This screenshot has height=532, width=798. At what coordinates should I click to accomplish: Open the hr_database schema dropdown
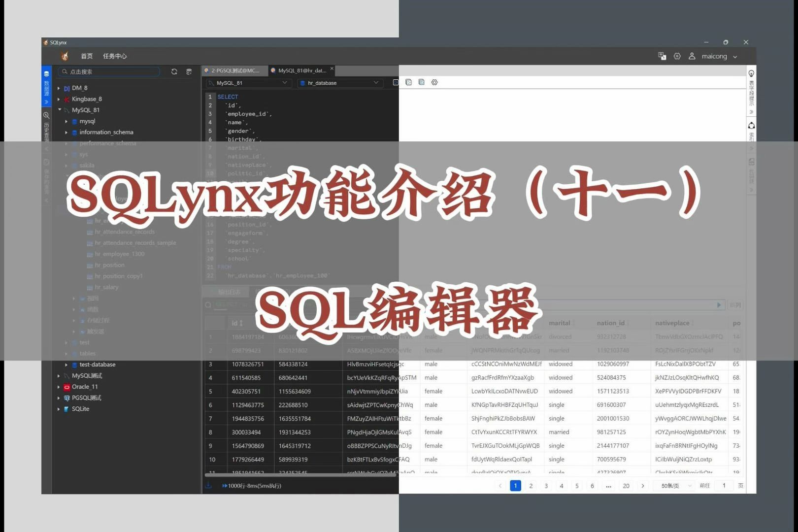click(x=339, y=83)
